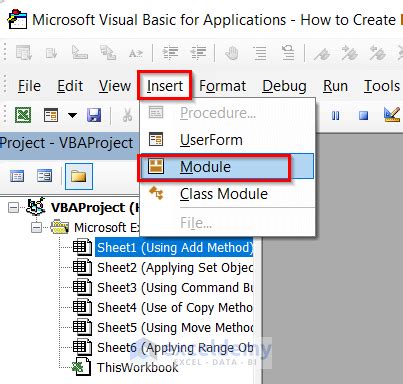The image size is (403, 384).
Task: Click the Toggle Bookmark flag icon
Action: coord(322,53)
